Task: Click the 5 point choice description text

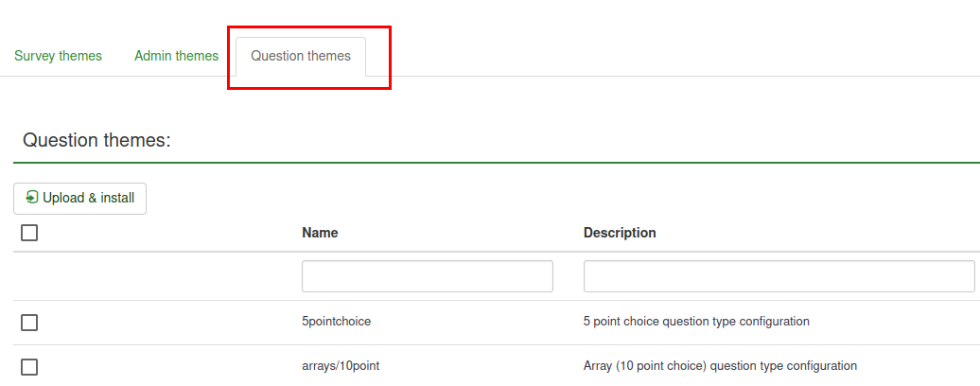Action: point(696,322)
